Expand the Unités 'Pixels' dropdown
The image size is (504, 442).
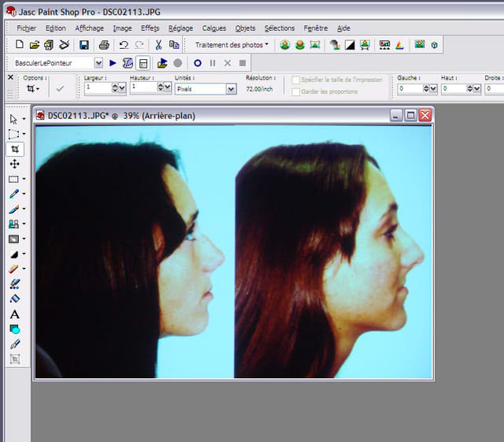(231, 89)
